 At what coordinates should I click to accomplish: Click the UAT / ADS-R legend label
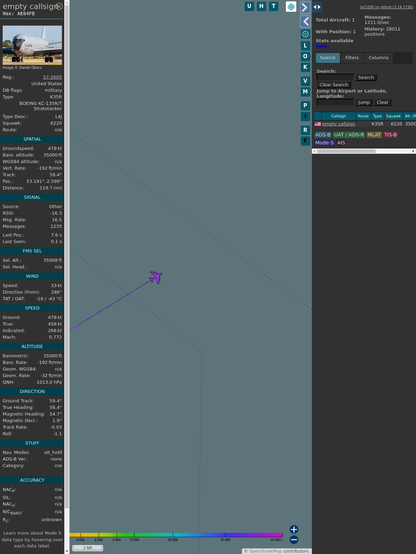click(349, 135)
